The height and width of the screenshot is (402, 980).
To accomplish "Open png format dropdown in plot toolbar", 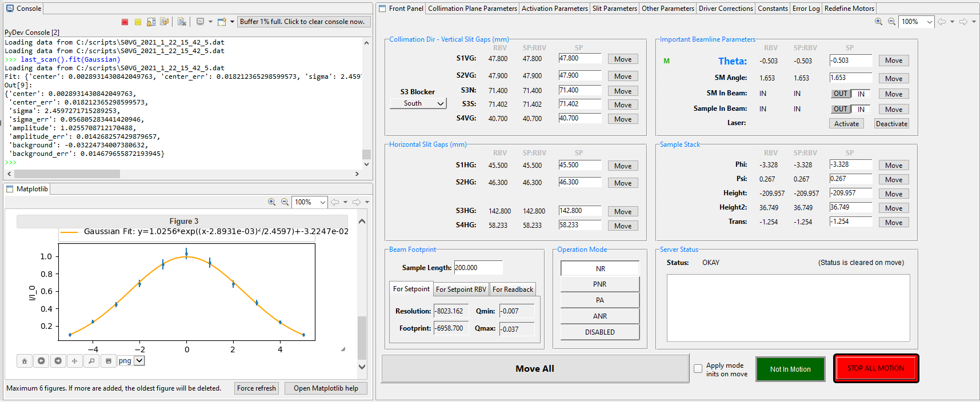I will [x=139, y=361].
